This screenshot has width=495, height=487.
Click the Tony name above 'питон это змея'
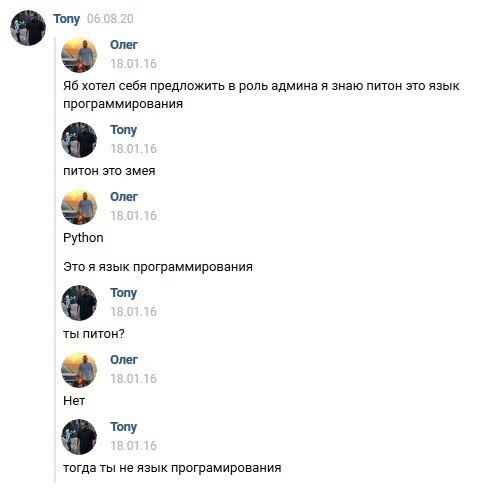124,130
